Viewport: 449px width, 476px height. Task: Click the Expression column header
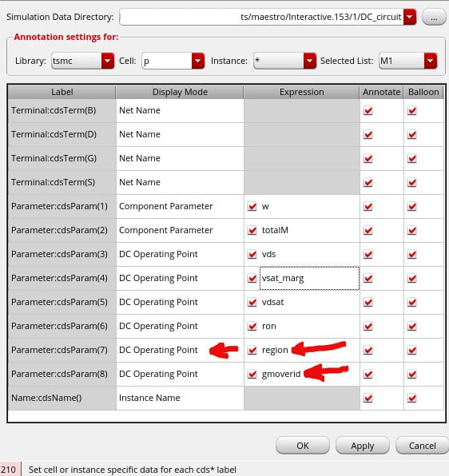pos(301,92)
